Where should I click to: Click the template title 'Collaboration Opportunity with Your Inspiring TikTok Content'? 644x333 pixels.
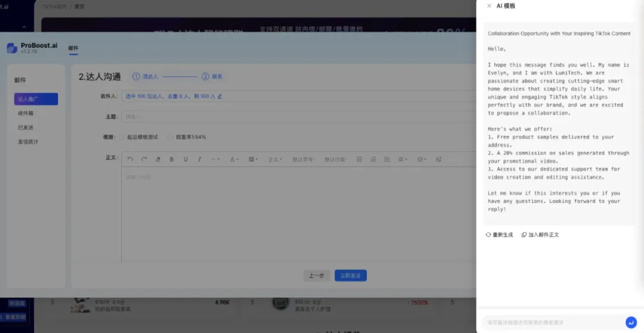[x=559, y=33]
